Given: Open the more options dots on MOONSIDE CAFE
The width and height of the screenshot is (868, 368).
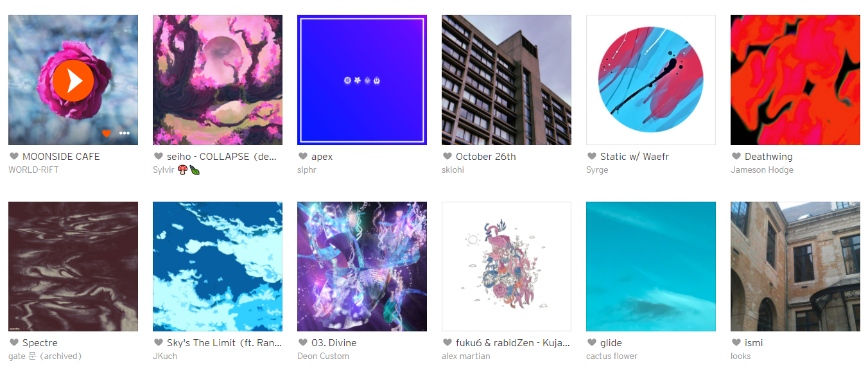Looking at the screenshot, I should 125,134.
